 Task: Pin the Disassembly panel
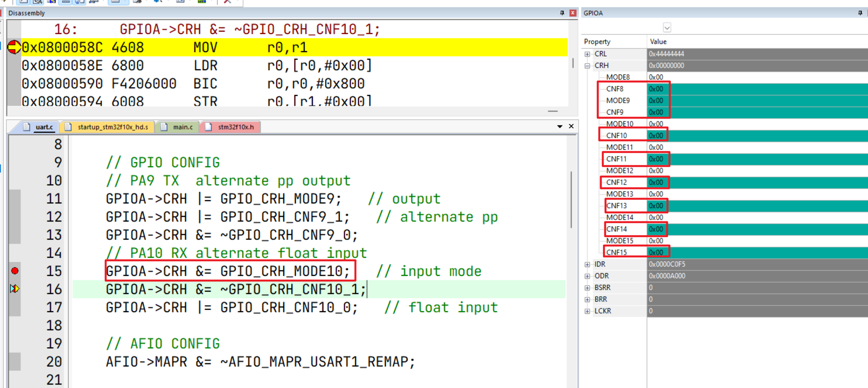(562, 13)
